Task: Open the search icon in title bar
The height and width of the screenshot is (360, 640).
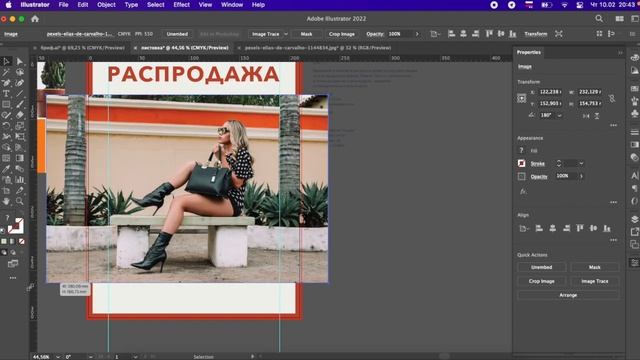Action: tap(599, 18)
